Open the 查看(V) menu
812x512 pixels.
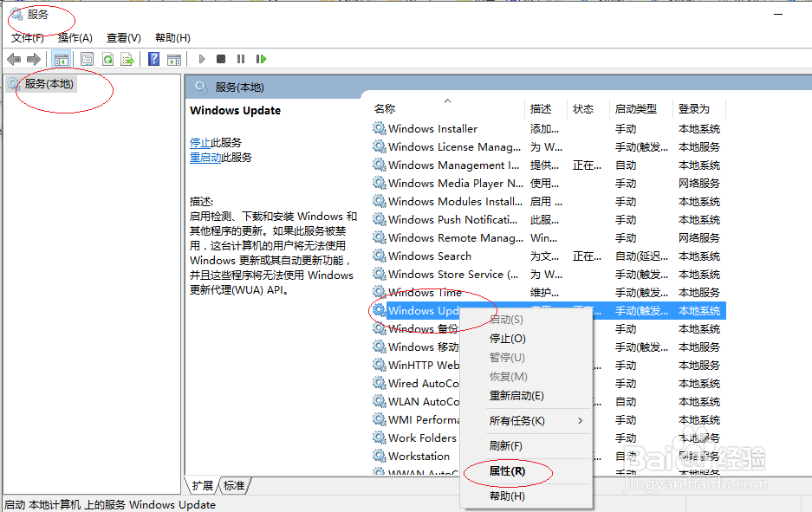123,38
